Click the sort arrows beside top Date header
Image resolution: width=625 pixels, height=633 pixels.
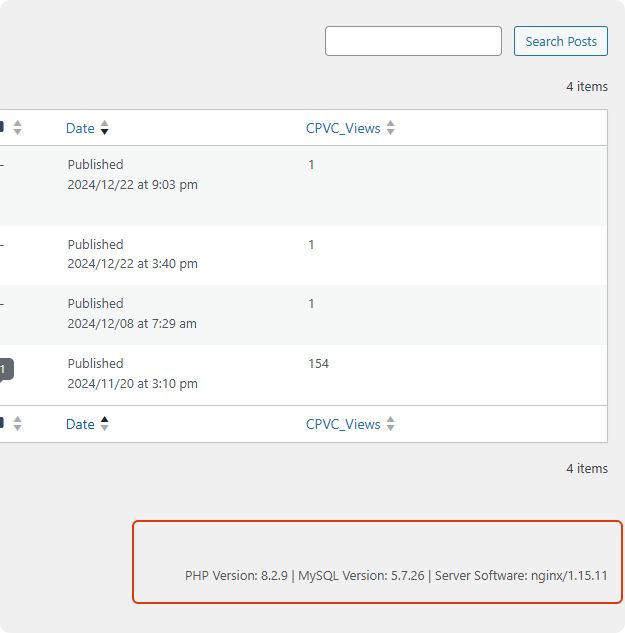point(105,128)
